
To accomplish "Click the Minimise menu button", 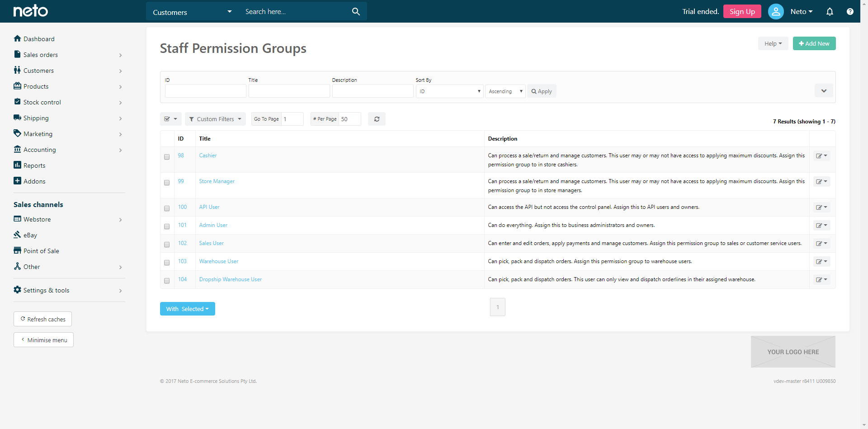I will (x=43, y=340).
